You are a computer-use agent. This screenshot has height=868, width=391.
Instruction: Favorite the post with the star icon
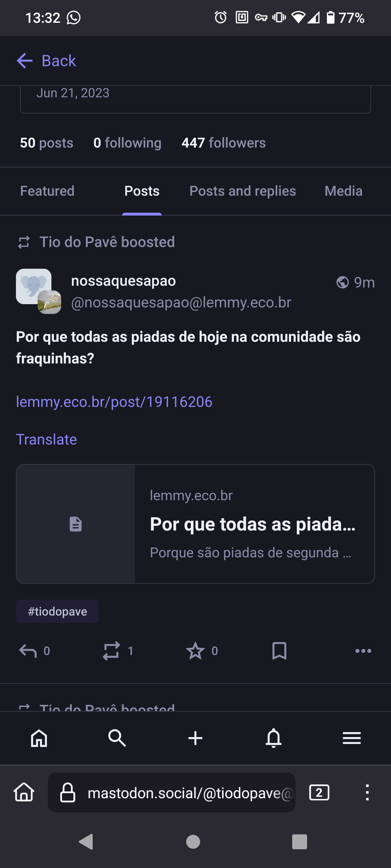coord(195,651)
